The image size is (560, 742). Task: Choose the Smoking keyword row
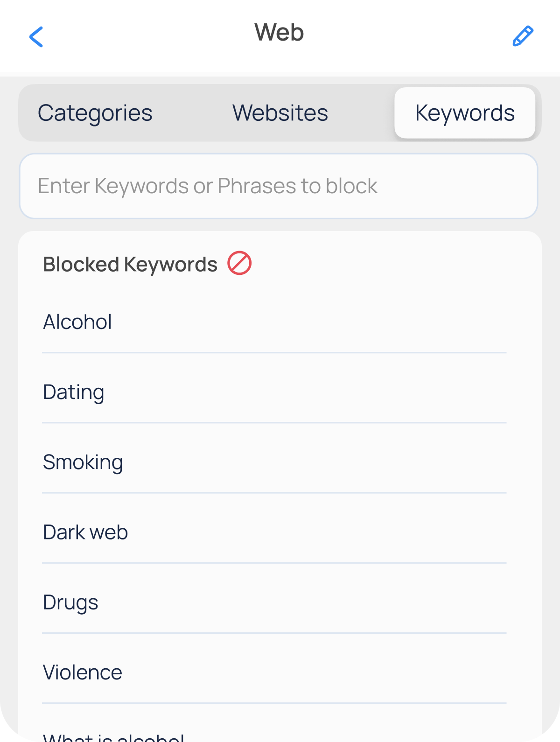point(83,462)
